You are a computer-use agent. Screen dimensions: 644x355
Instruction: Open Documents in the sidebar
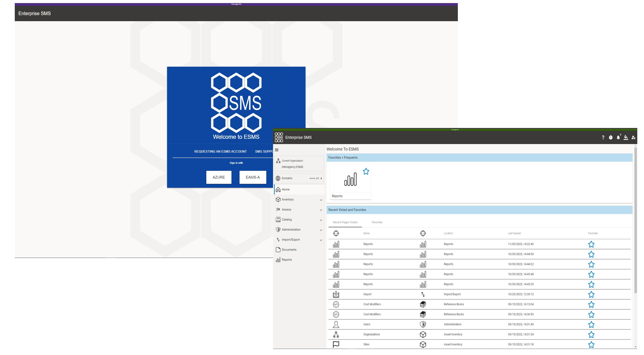pos(289,250)
